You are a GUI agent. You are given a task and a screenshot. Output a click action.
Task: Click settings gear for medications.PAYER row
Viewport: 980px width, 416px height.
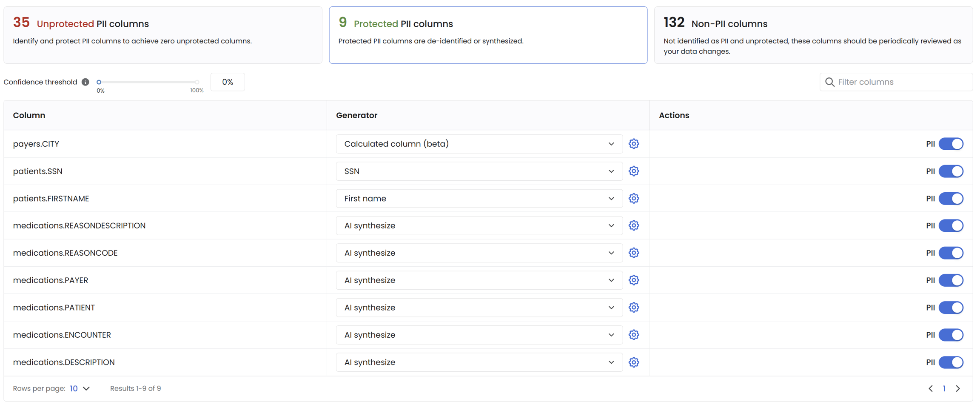click(x=633, y=280)
